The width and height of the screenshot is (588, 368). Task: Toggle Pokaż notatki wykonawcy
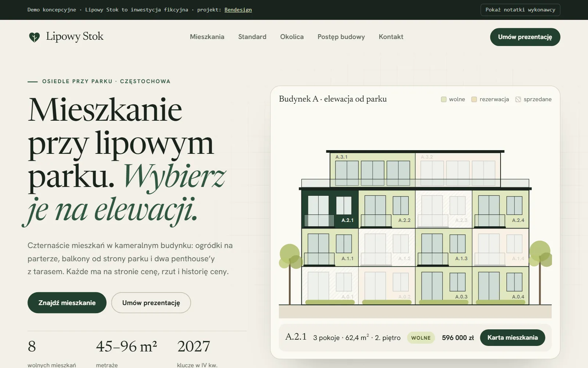520,10
